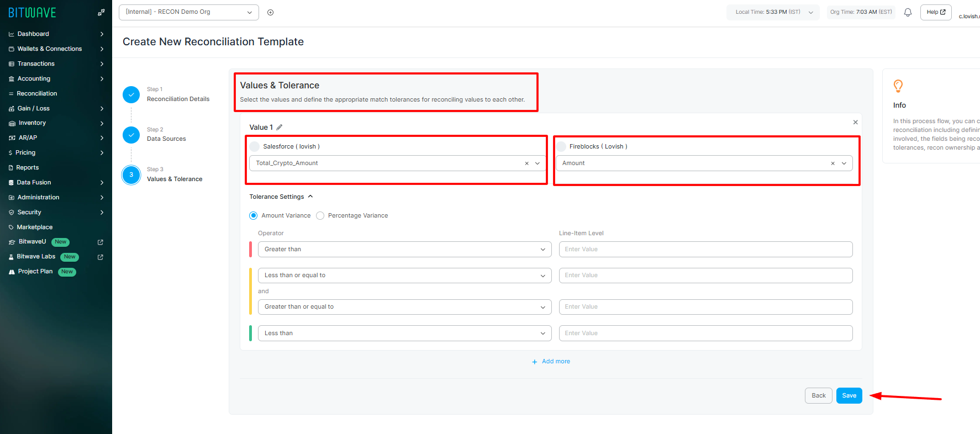The image size is (980, 434).
Task: Click the Step 1 completed checkmark circle
Action: coord(131,94)
